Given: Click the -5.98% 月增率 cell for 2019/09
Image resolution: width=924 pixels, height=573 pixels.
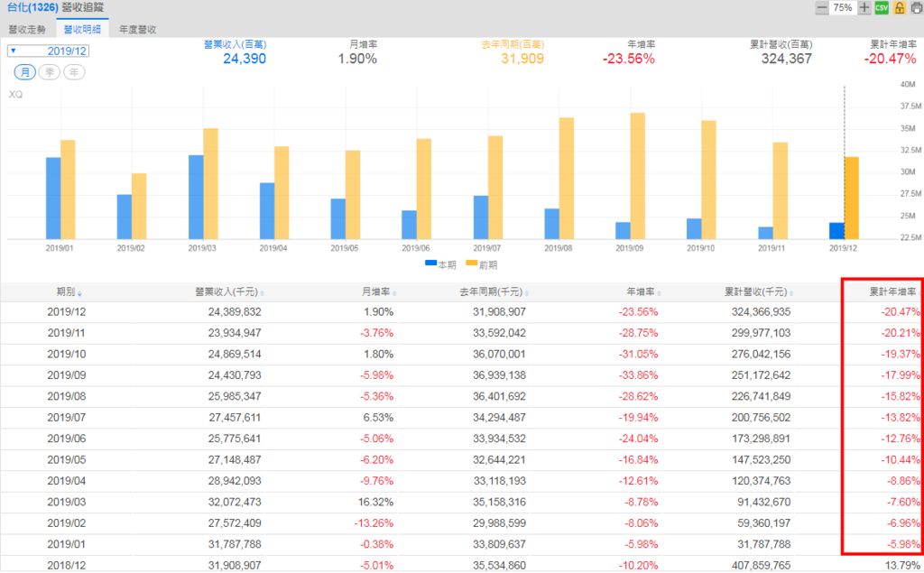Looking at the screenshot, I should pyautogui.click(x=376, y=375).
